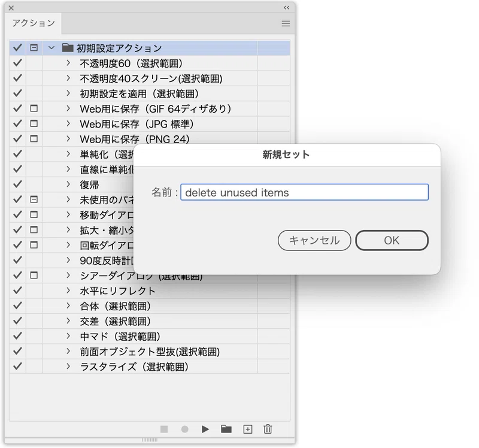Expand 前面オブジェクト型抜(選択範囲) action
Viewport: 479px width, 448px height.
[x=68, y=352]
